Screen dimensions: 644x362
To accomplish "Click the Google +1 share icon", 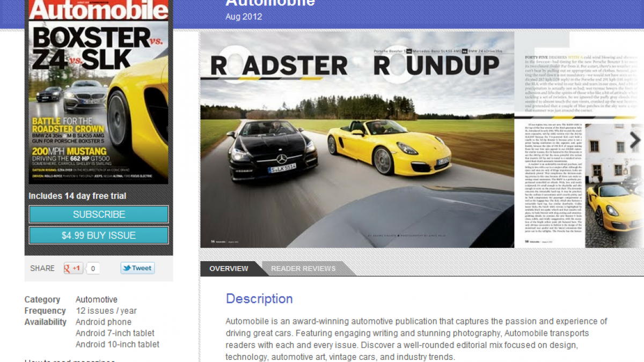I will (73, 268).
